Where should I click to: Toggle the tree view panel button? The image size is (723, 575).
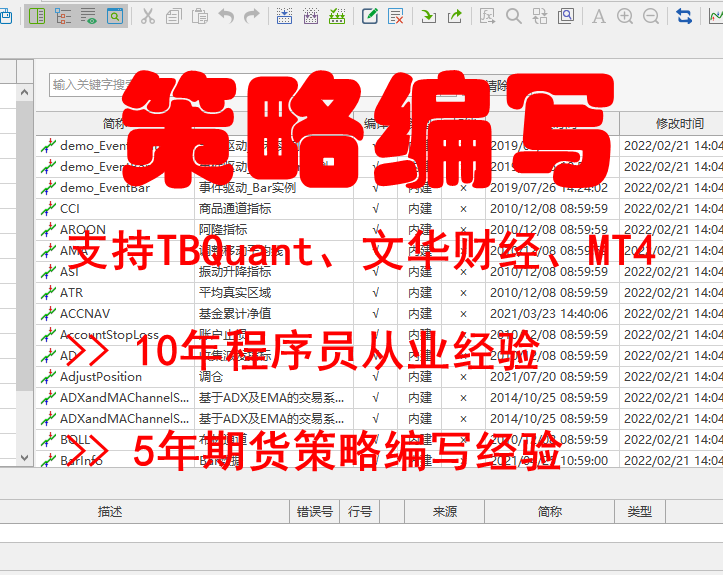63,16
